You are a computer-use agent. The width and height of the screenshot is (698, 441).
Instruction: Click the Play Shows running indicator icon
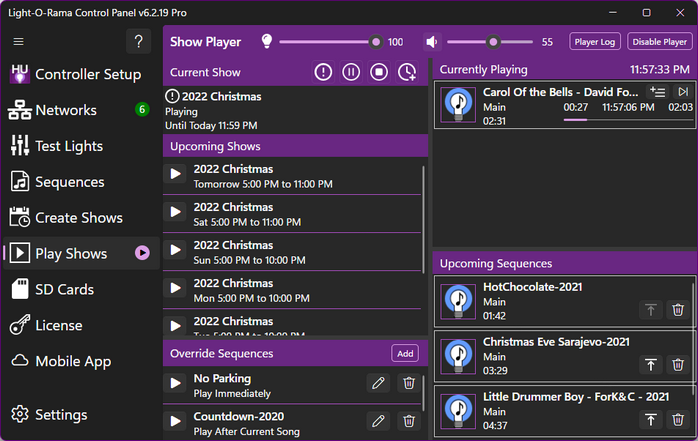tap(142, 253)
